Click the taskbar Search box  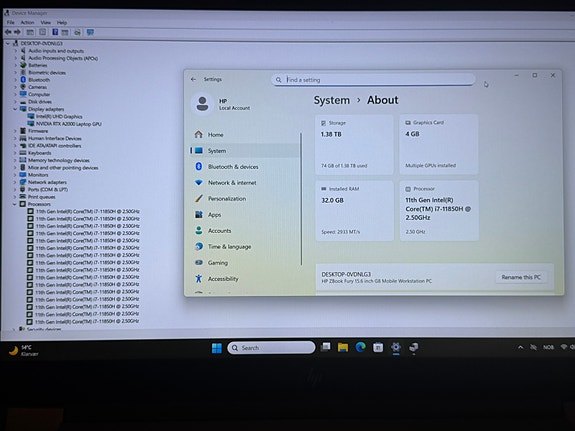[271, 348]
